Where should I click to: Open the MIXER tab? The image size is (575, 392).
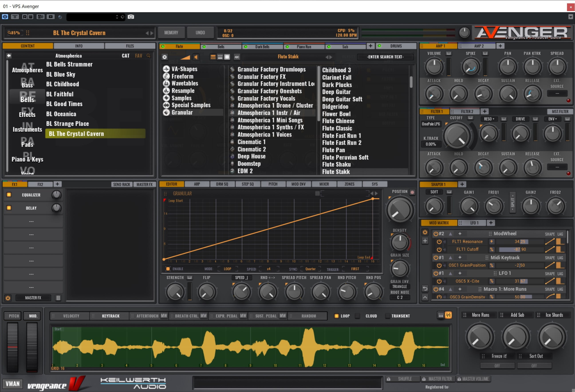tap(324, 184)
